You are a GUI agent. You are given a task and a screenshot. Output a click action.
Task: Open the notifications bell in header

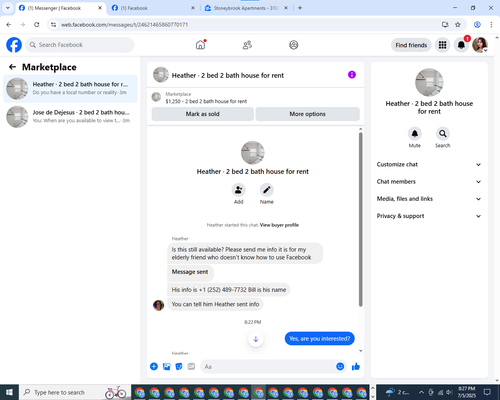click(x=461, y=45)
